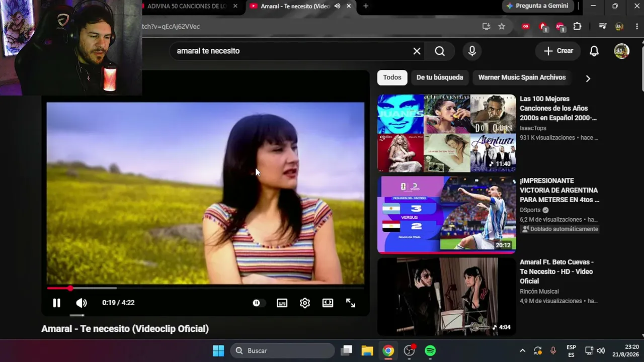This screenshot has width=644, height=362.
Task: Visit the IsaacTops channel
Action: click(x=533, y=128)
